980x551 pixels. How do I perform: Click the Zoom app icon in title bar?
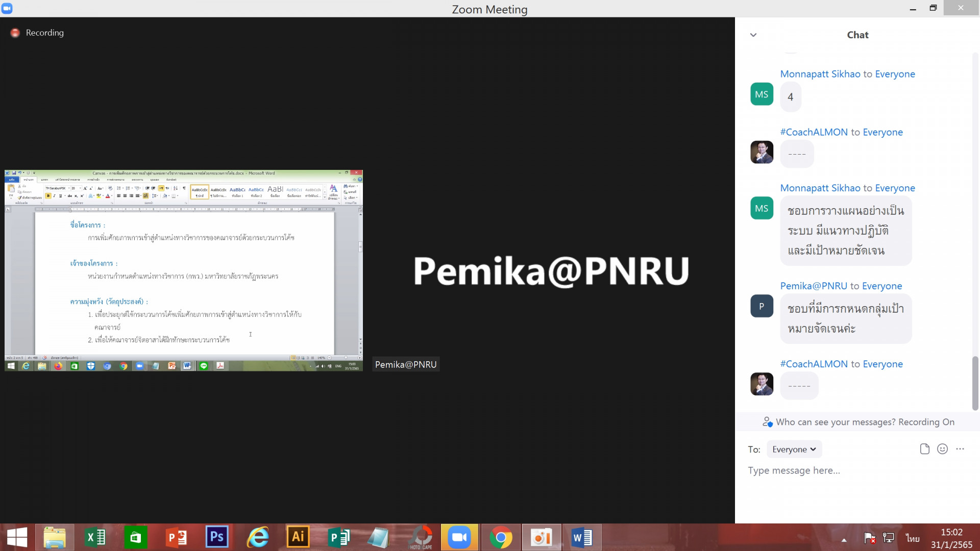pos(7,8)
